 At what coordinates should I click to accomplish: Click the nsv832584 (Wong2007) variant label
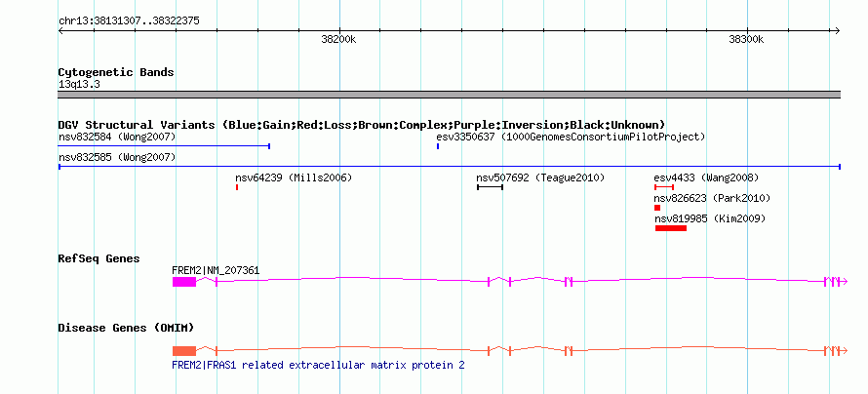(117, 137)
